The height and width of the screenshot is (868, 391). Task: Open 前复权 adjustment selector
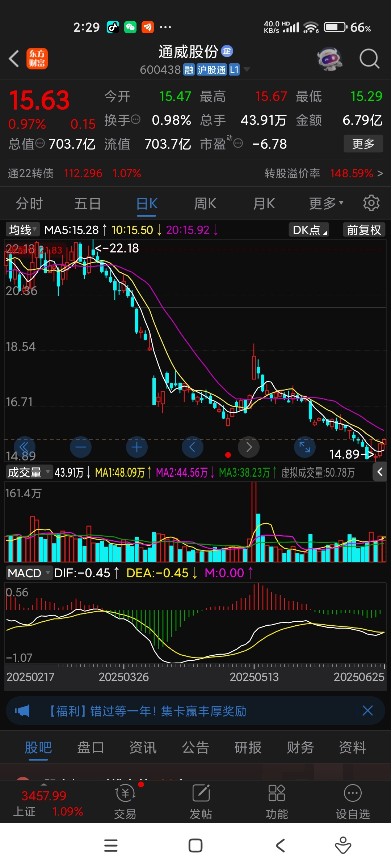364,230
